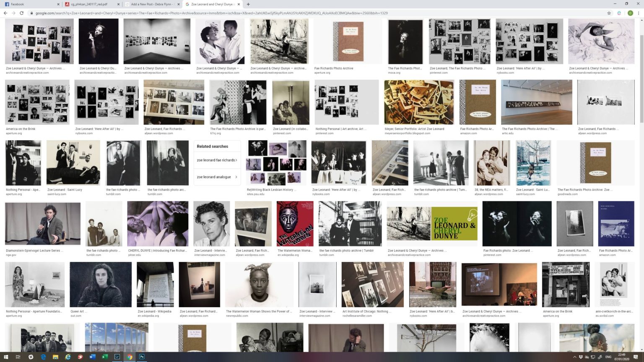This screenshot has width=644, height=362.
Task: Launch Photoshop from the taskbar
Action: (x=142, y=357)
